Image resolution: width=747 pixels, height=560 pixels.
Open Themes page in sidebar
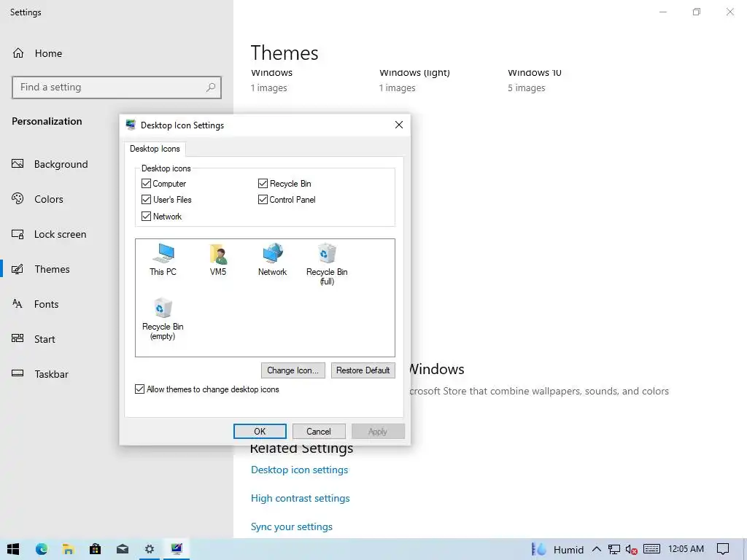(x=52, y=269)
